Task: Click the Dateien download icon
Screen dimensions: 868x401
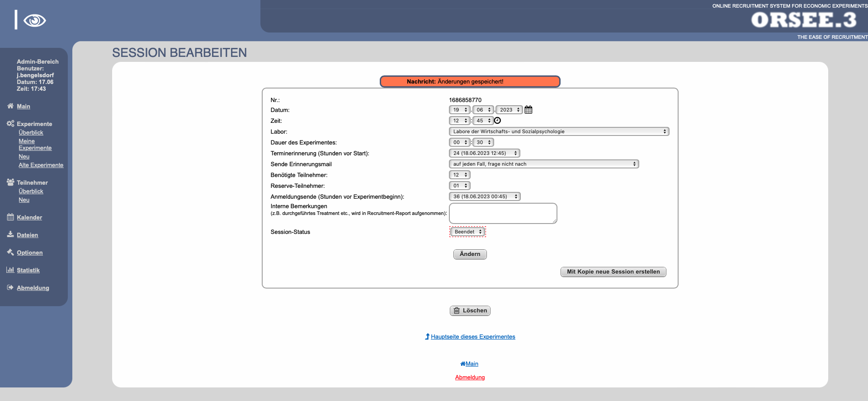Action: [10, 234]
